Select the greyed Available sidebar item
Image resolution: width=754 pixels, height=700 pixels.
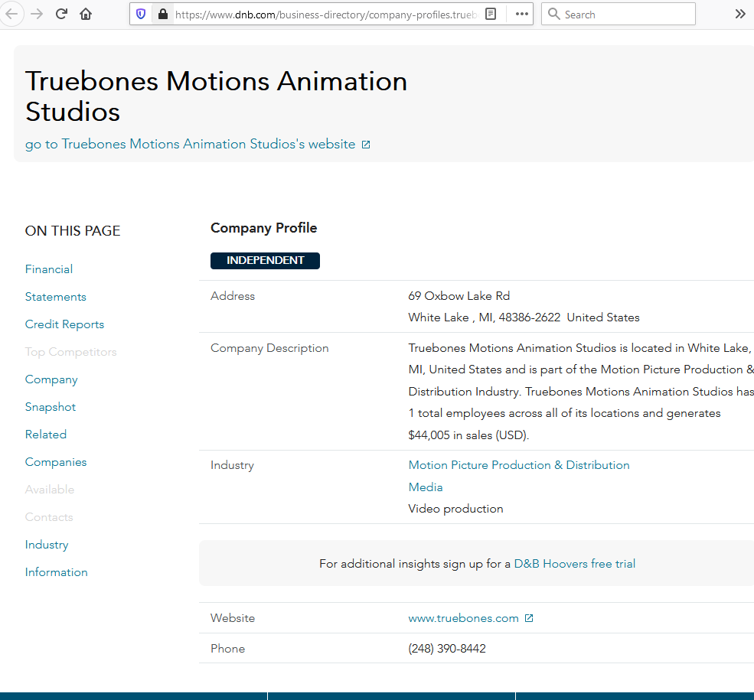click(x=50, y=490)
